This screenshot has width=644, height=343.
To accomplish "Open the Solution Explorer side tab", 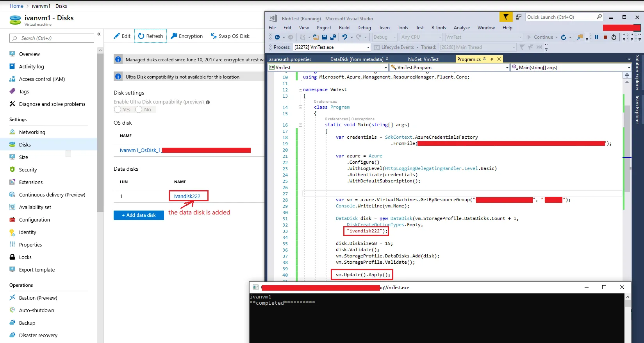I will point(637,72).
